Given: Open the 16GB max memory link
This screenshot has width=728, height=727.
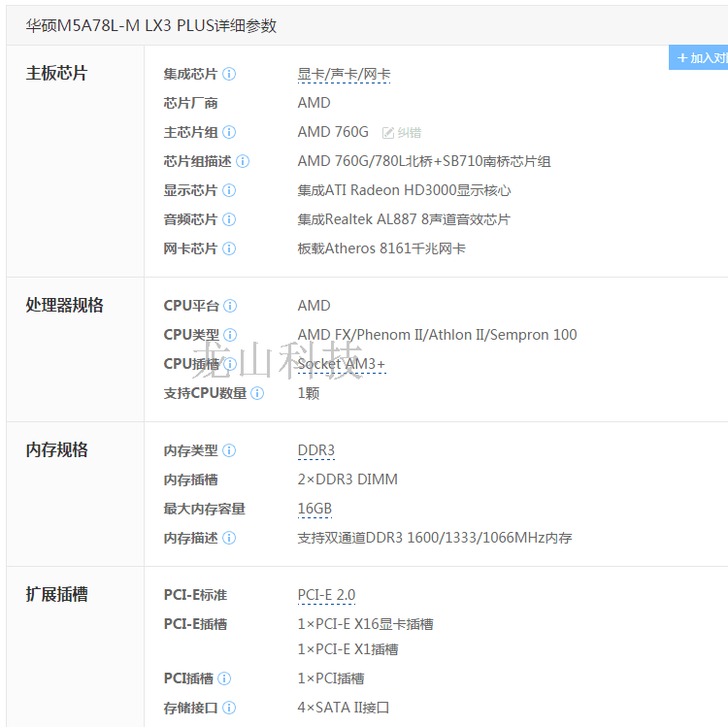Looking at the screenshot, I should [x=314, y=509].
